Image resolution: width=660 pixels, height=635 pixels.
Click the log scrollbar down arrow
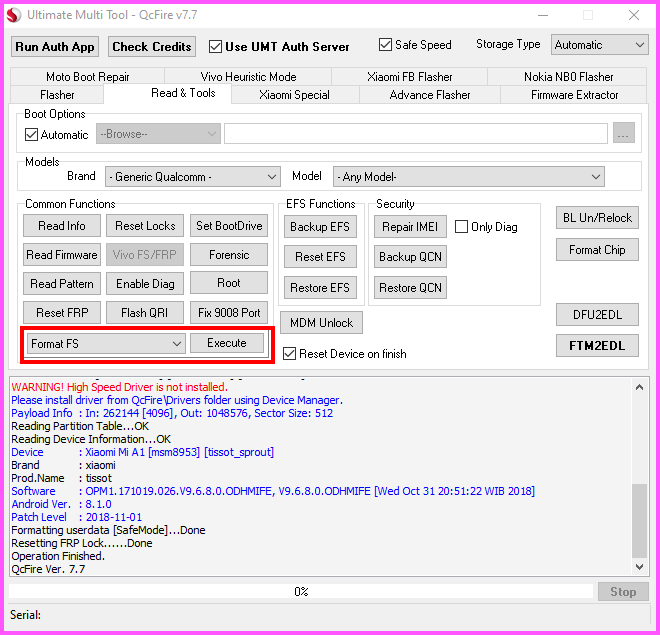coord(639,567)
